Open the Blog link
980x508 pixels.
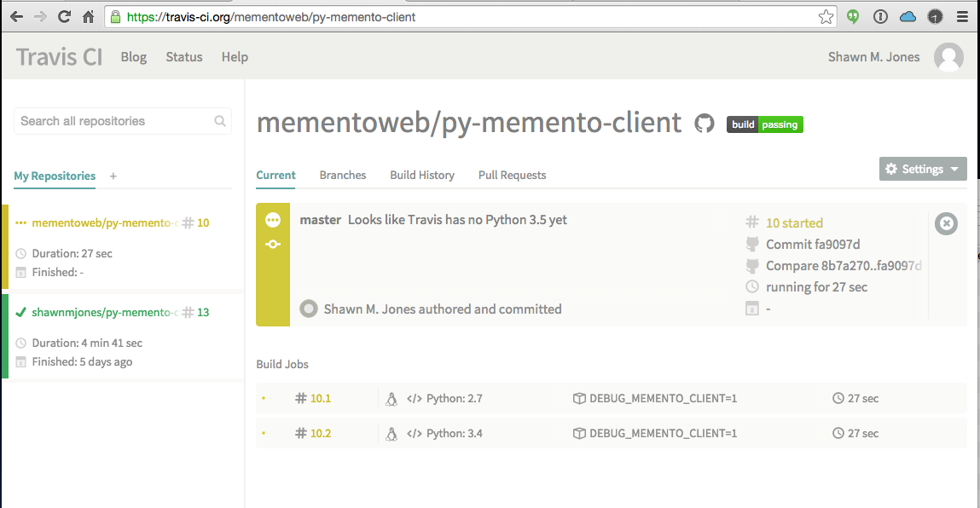134,57
